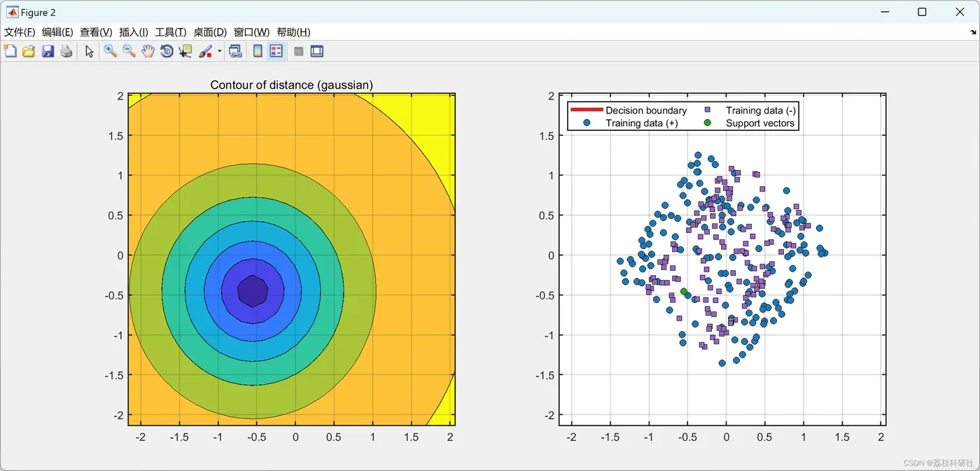Click the New Figure icon
The image size is (980, 471).
[x=10, y=51]
